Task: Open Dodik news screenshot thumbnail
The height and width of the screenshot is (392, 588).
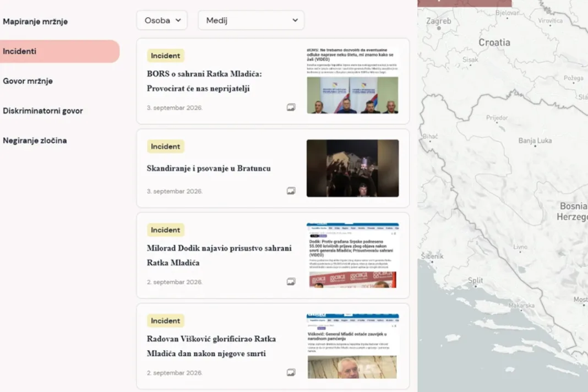Action: coord(352,255)
